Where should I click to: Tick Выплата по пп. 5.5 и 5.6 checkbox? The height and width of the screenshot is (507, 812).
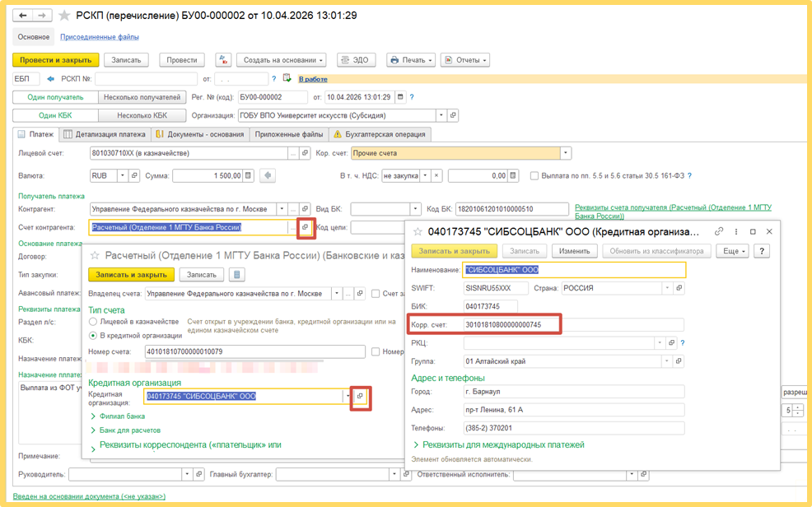pos(534,176)
